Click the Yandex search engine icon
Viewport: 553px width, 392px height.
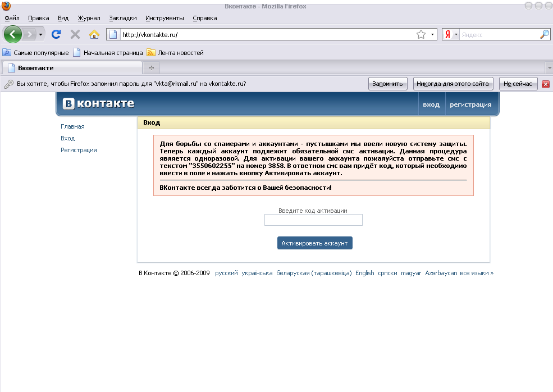tap(447, 35)
